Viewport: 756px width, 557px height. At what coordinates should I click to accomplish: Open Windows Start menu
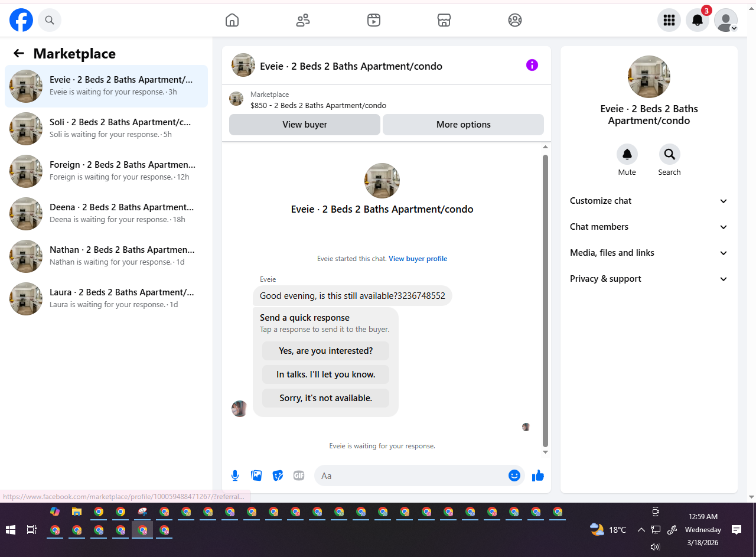coord(10,530)
